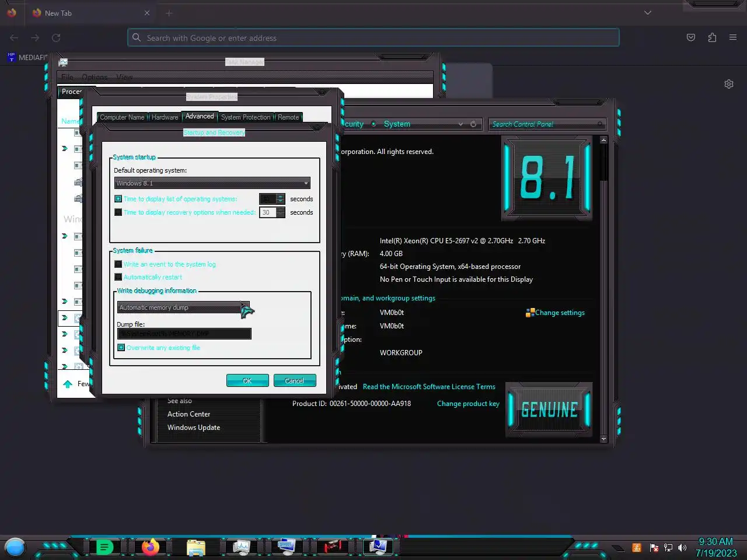Refresh the System control panel address bar
747x560 pixels.
(473, 124)
